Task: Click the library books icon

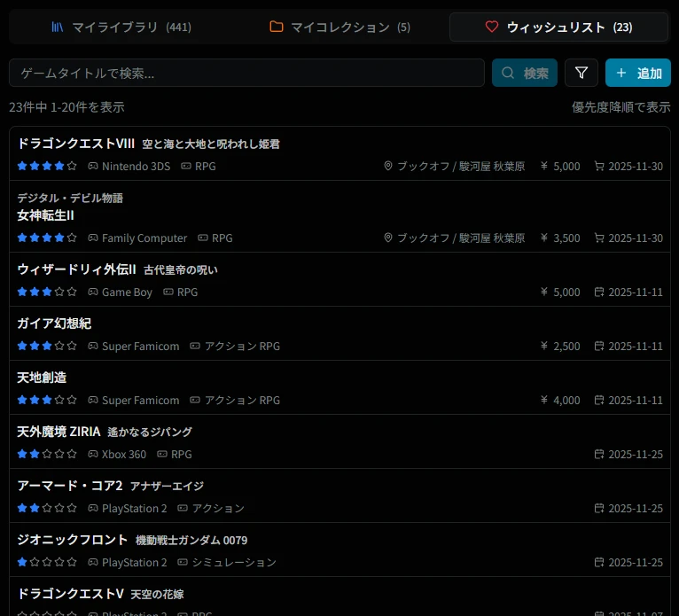Action: tap(58, 27)
